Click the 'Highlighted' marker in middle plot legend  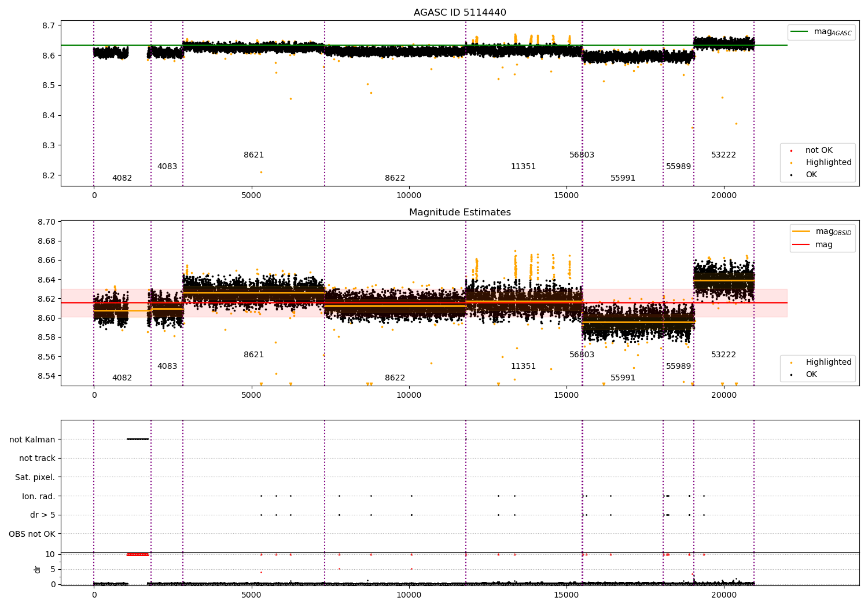792,362
